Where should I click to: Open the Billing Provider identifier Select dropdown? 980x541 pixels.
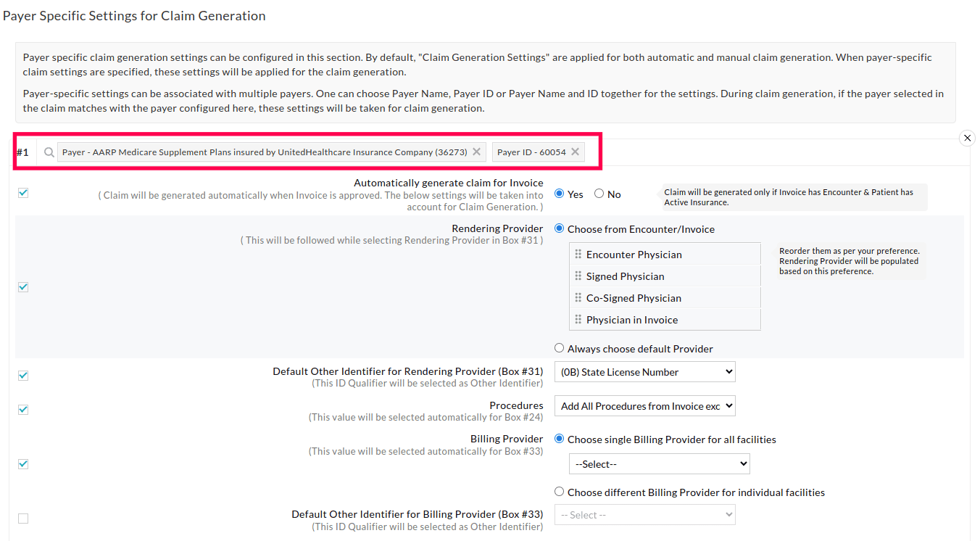pyautogui.click(x=644, y=514)
